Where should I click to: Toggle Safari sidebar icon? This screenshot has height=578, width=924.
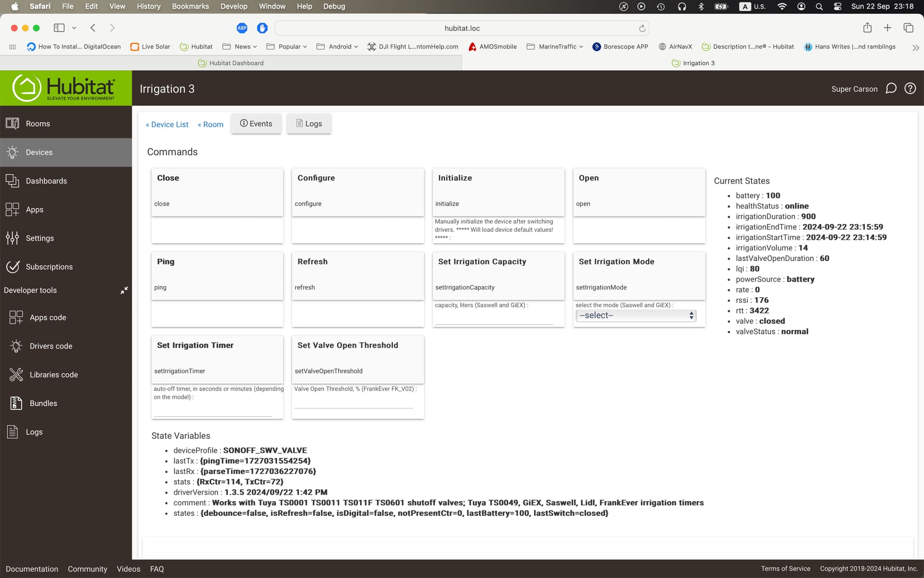59,28
